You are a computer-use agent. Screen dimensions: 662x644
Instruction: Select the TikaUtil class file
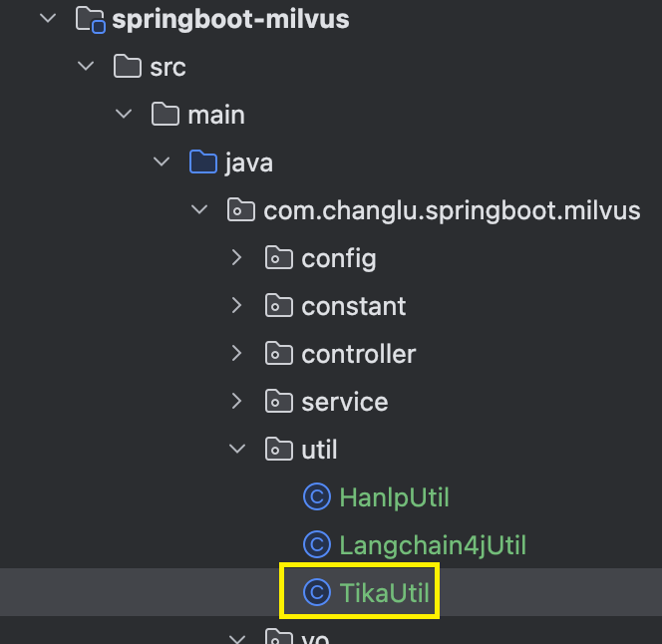384,592
